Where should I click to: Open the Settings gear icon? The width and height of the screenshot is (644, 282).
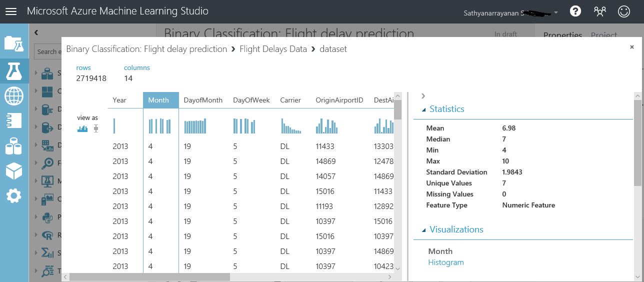click(14, 195)
